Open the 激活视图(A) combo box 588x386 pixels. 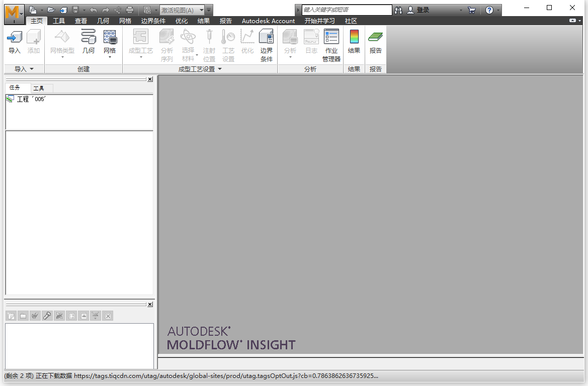point(182,10)
